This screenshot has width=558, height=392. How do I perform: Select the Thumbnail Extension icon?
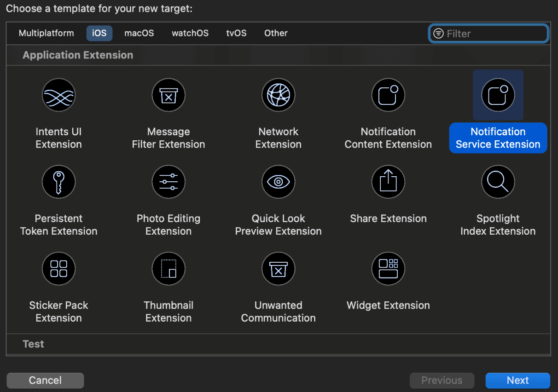coord(169,269)
